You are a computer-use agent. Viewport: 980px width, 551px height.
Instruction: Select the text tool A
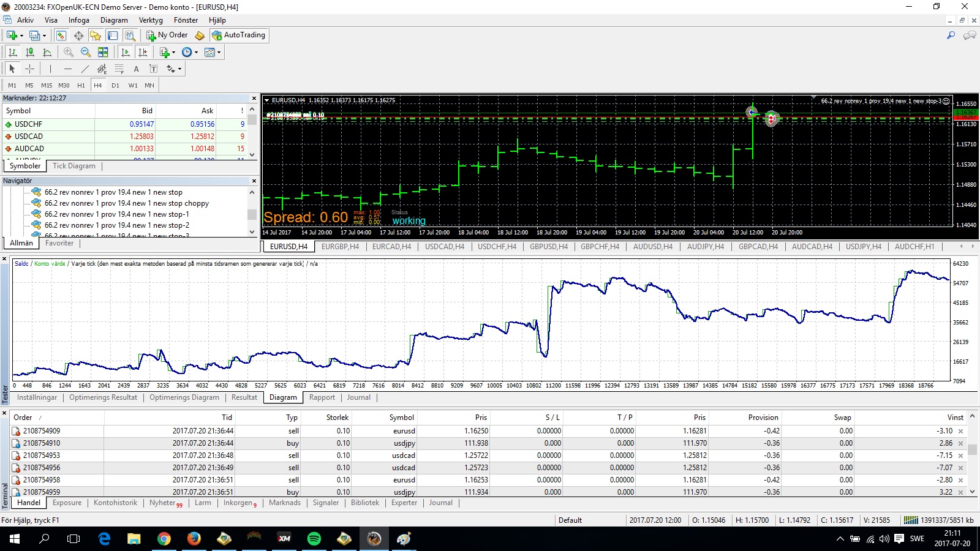point(136,69)
